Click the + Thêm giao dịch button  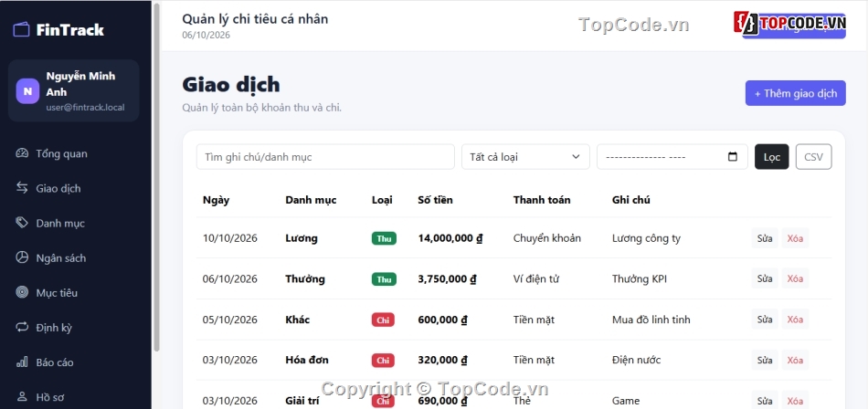(796, 93)
